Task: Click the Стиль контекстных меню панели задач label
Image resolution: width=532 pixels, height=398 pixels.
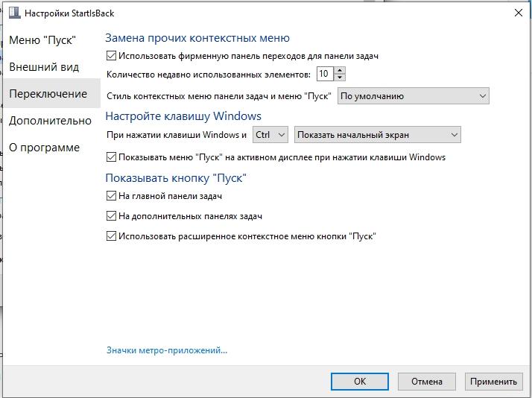Action: pos(219,96)
